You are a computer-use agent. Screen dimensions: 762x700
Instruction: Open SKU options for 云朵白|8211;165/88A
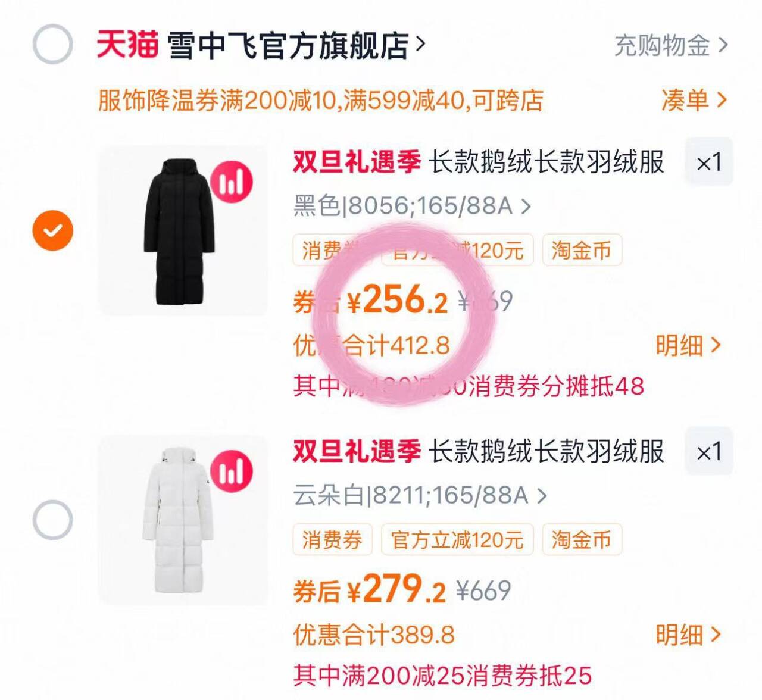[x=420, y=495]
